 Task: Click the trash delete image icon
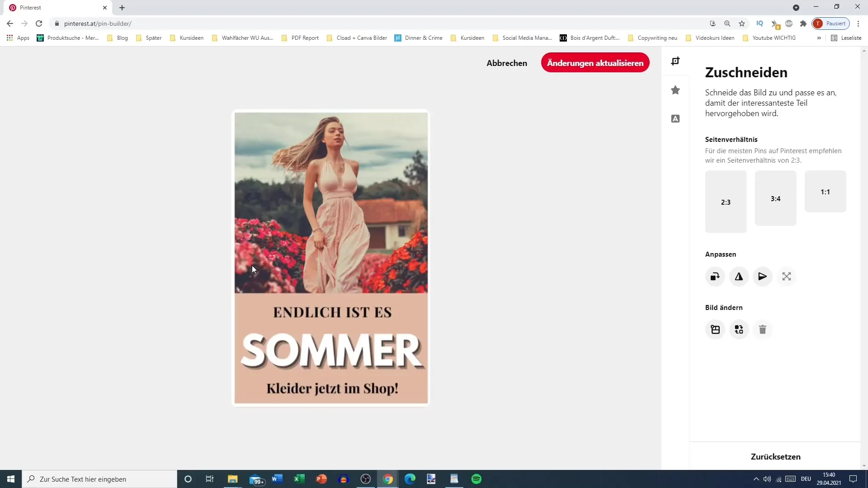[763, 329]
